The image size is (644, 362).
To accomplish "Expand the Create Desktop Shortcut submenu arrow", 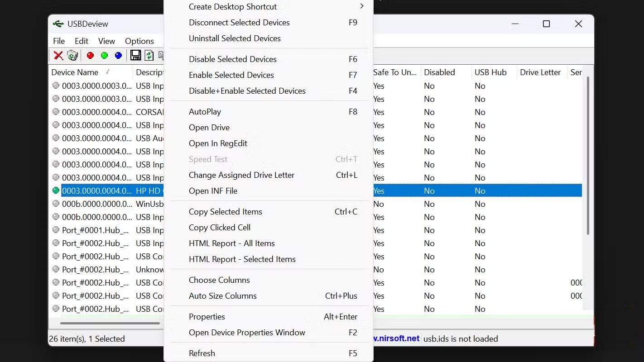I will tap(361, 6).
